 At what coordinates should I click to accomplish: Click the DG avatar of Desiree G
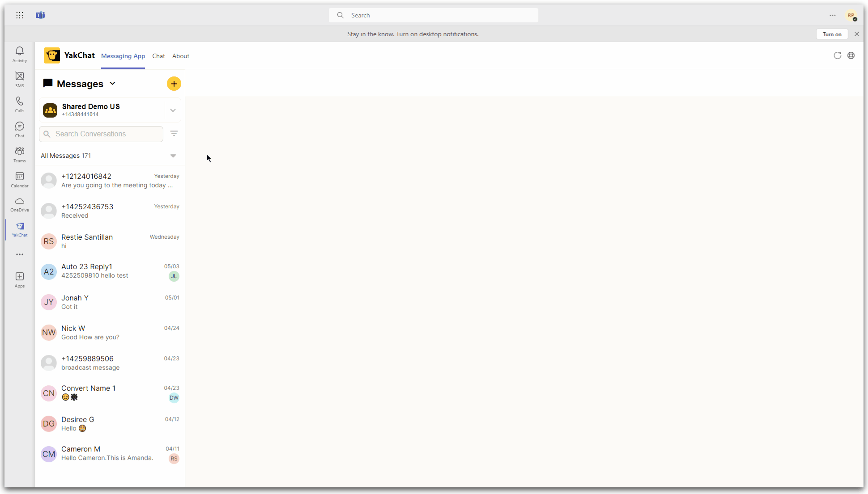click(x=49, y=424)
